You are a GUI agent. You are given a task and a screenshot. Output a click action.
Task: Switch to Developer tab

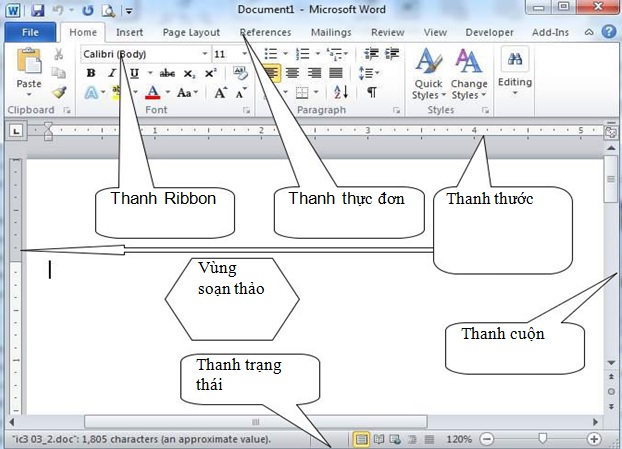(490, 33)
